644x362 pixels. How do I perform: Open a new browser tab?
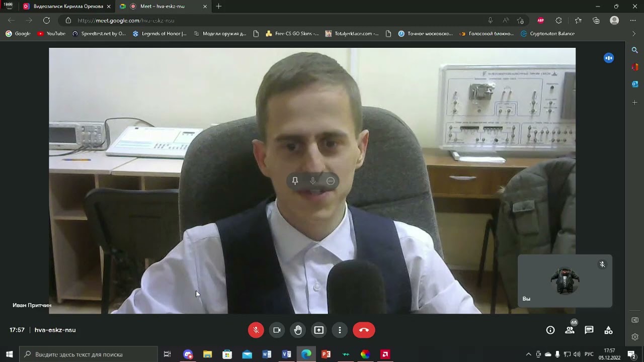pos(218,7)
